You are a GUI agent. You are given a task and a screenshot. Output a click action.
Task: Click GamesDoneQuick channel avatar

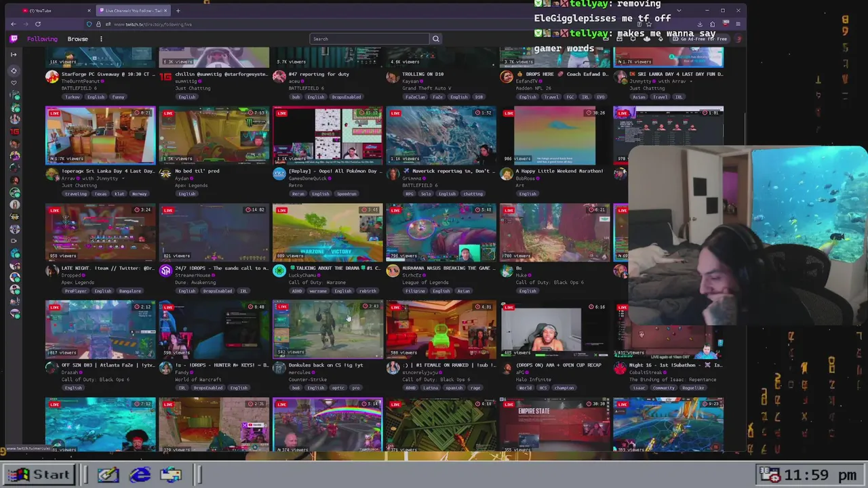tap(279, 174)
